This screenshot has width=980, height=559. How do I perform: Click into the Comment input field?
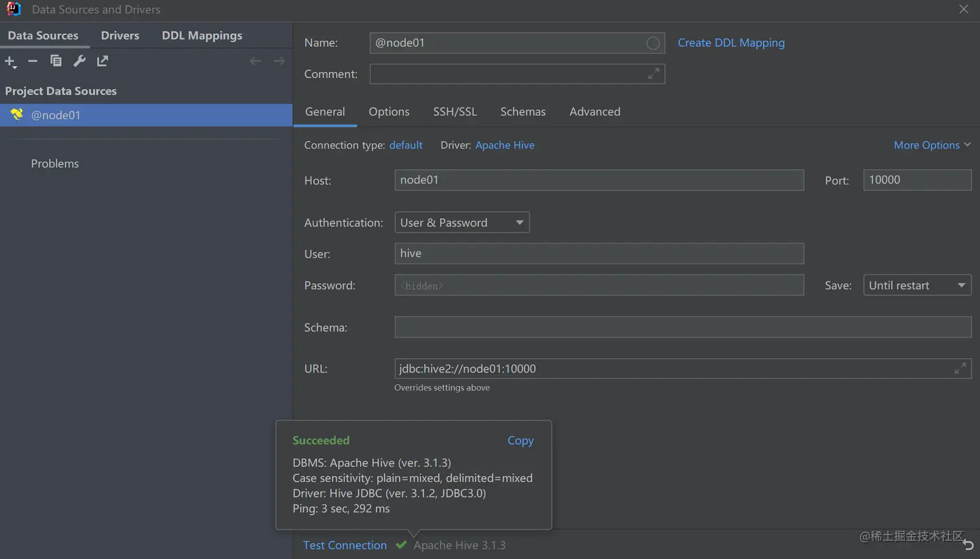(517, 74)
